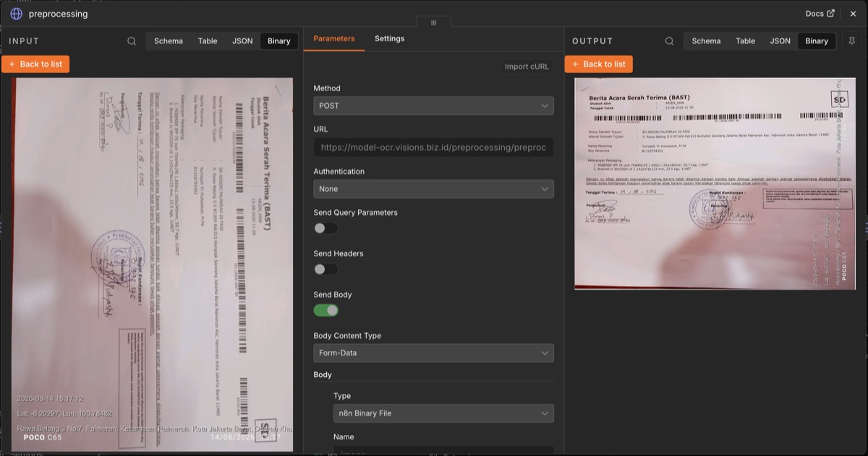Switch INPUT view to JSON
Screen dimensions: 868x456
242,41
